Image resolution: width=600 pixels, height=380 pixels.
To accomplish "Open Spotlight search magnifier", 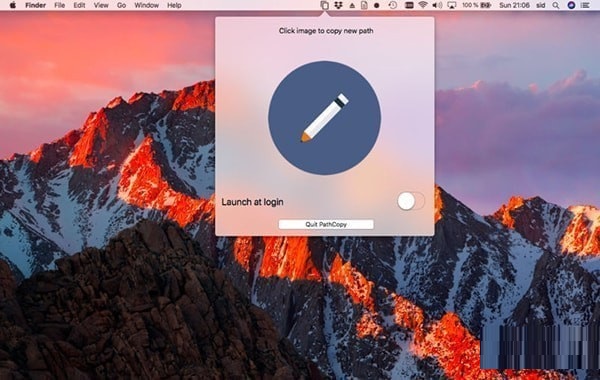I will 556,5.
